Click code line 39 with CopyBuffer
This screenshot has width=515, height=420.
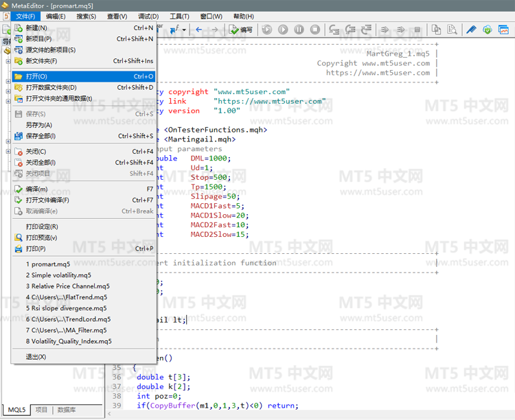click(218, 406)
